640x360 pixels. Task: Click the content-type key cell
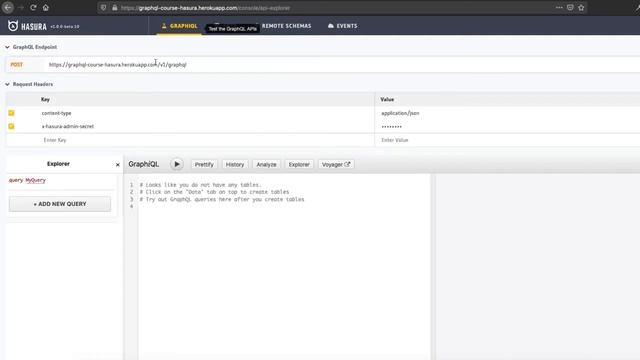pos(56,113)
